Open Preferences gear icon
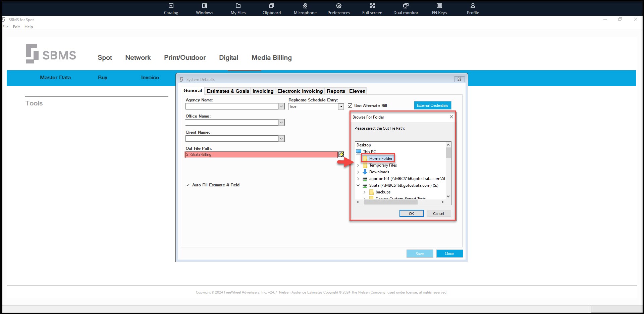Screen dimensions: 644x314 tap(339, 6)
